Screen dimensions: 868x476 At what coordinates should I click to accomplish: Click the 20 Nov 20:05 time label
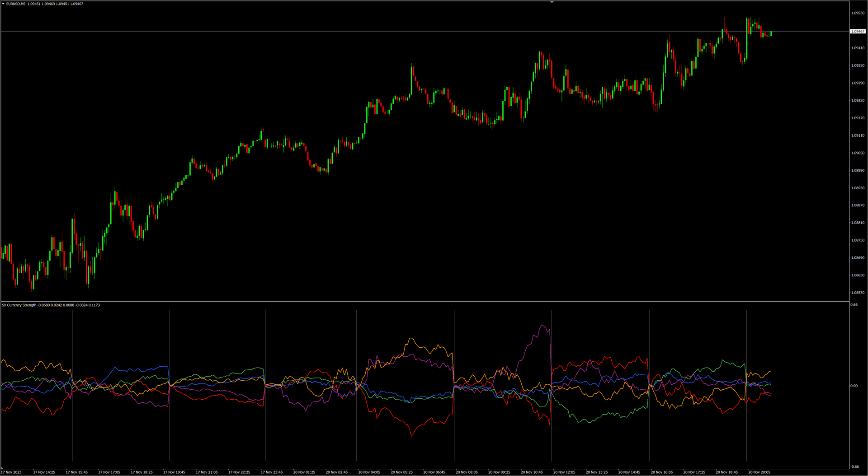coord(759,472)
